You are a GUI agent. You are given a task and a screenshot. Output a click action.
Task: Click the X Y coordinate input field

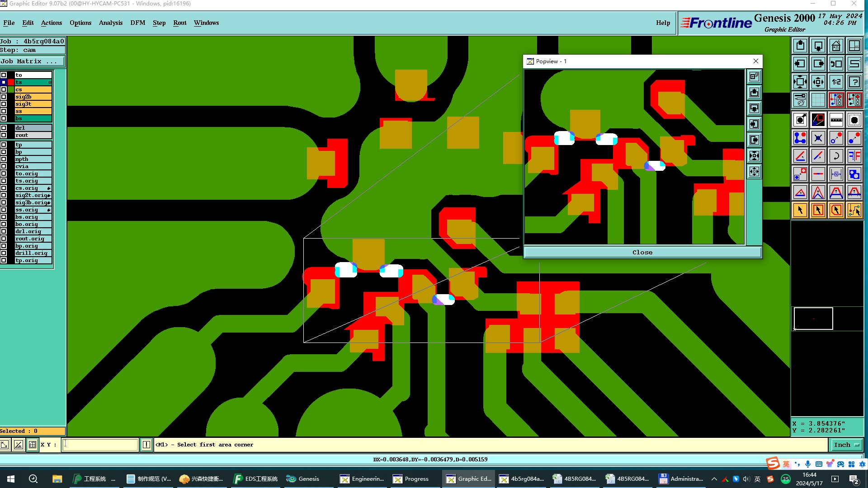[100, 445]
